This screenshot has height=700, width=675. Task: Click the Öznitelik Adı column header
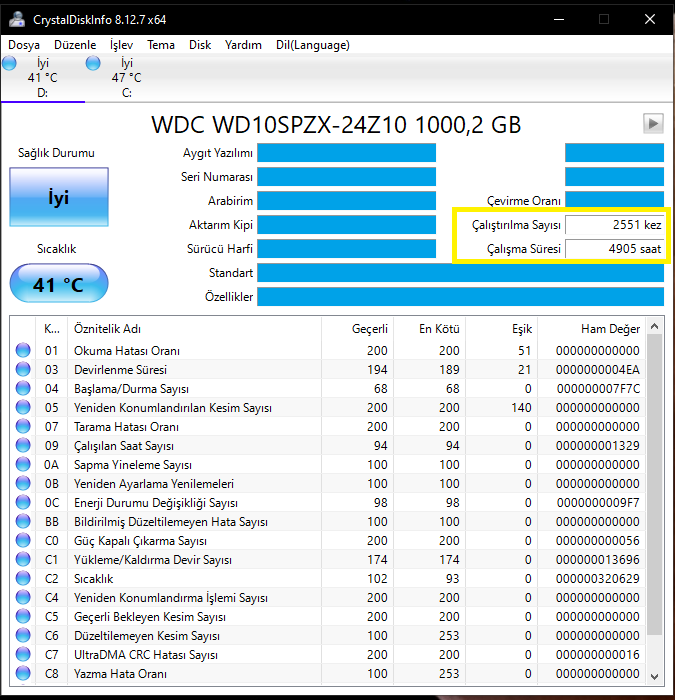194,329
